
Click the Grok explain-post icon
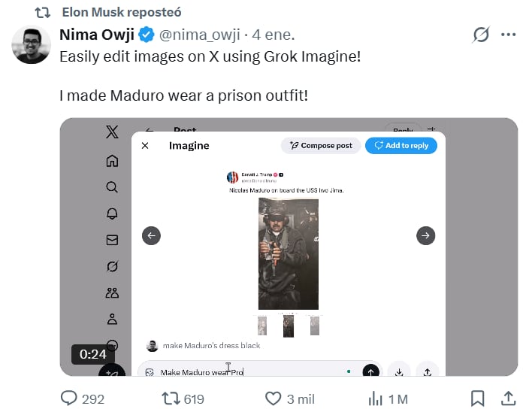(x=481, y=35)
